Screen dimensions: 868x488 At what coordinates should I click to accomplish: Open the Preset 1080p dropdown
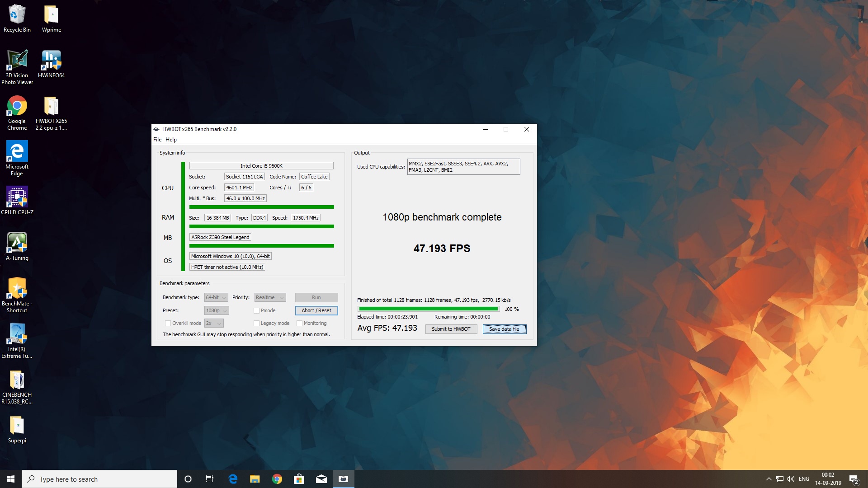(217, 310)
